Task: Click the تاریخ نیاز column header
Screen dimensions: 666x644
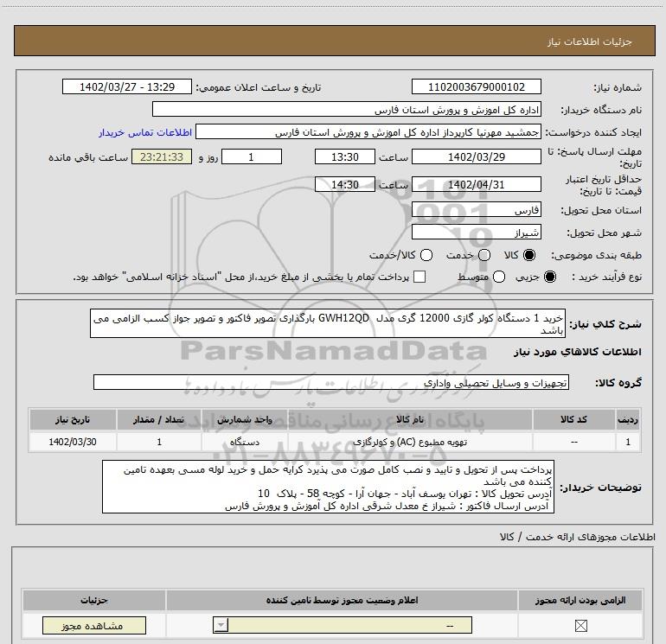Action: 73,419
